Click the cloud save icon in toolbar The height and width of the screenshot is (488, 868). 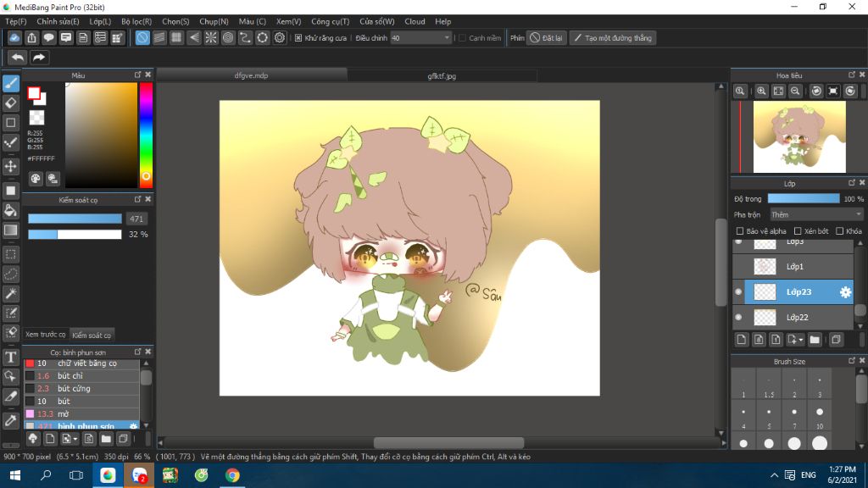[14, 37]
